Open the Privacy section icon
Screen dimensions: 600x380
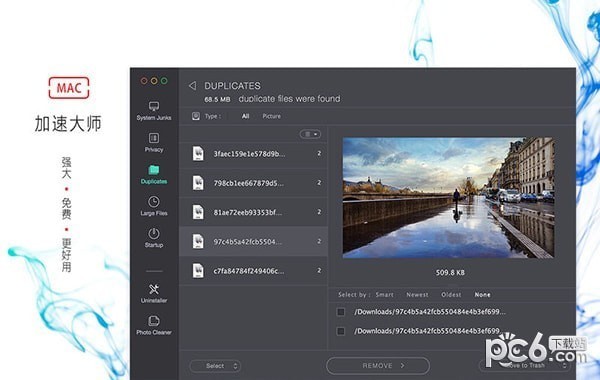(x=154, y=138)
